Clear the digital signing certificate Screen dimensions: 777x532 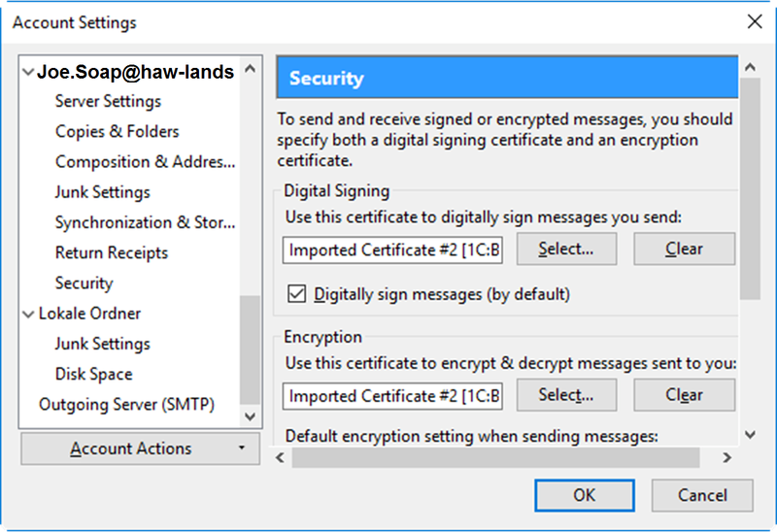tap(684, 249)
